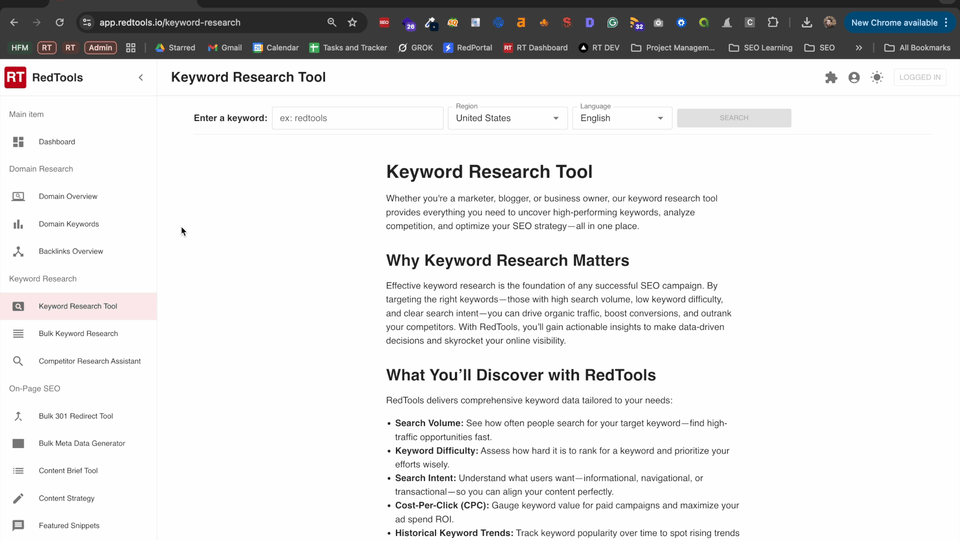The height and width of the screenshot is (540, 960).
Task: Click the bookmarks bar apps grid icon
Action: 130,48
